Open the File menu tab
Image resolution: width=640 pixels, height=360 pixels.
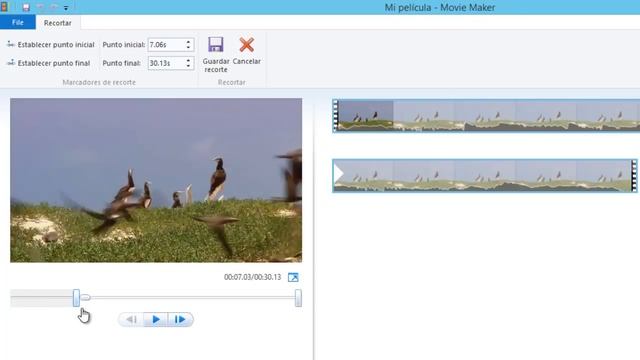pyautogui.click(x=18, y=22)
